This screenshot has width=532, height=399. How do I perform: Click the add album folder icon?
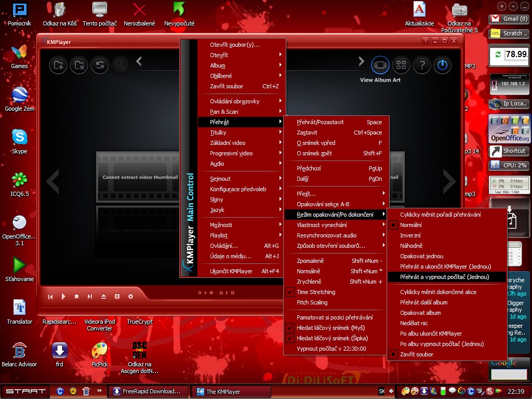(58, 65)
